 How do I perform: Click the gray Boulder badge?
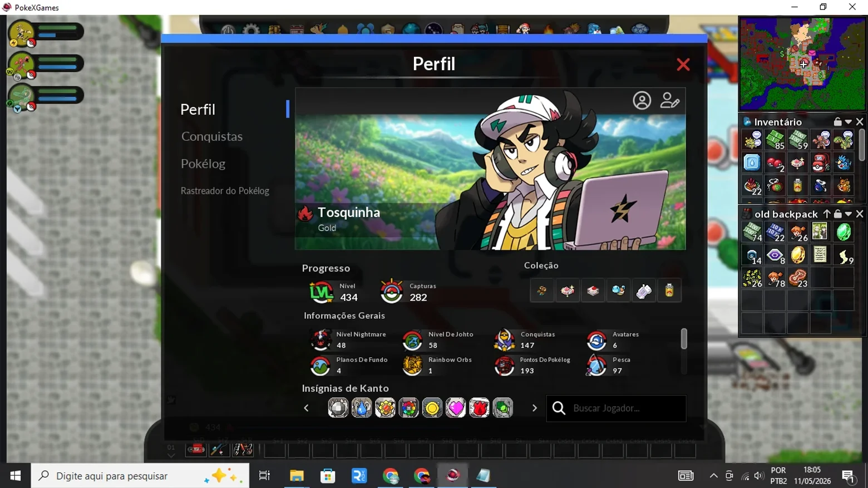pyautogui.click(x=338, y=408)
